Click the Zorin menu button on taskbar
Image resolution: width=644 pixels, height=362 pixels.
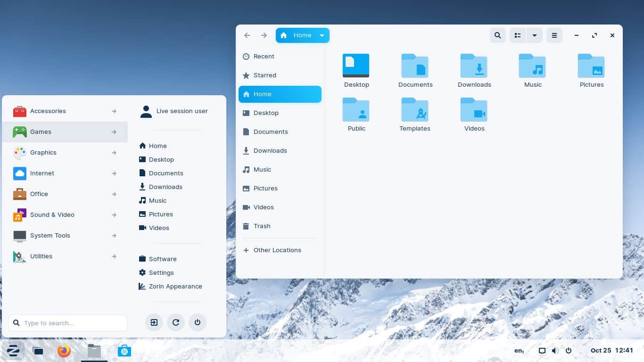click(x=13, y=351)
